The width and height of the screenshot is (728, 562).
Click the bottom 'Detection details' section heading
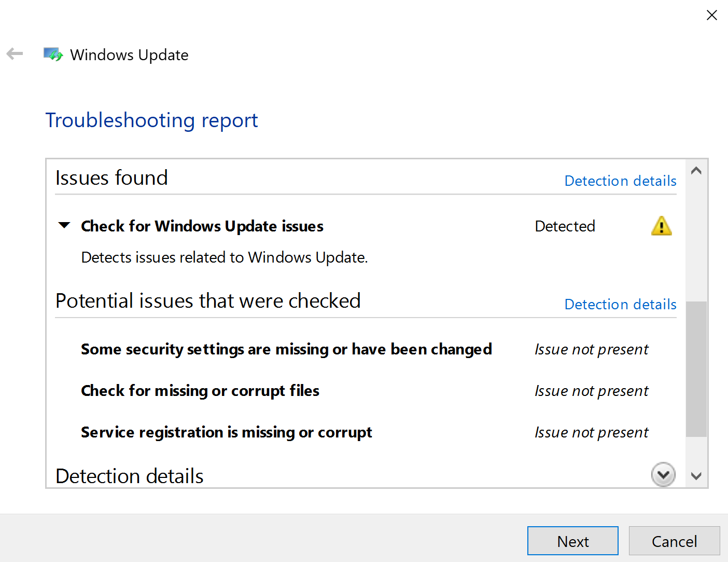[x=129, y=476]
